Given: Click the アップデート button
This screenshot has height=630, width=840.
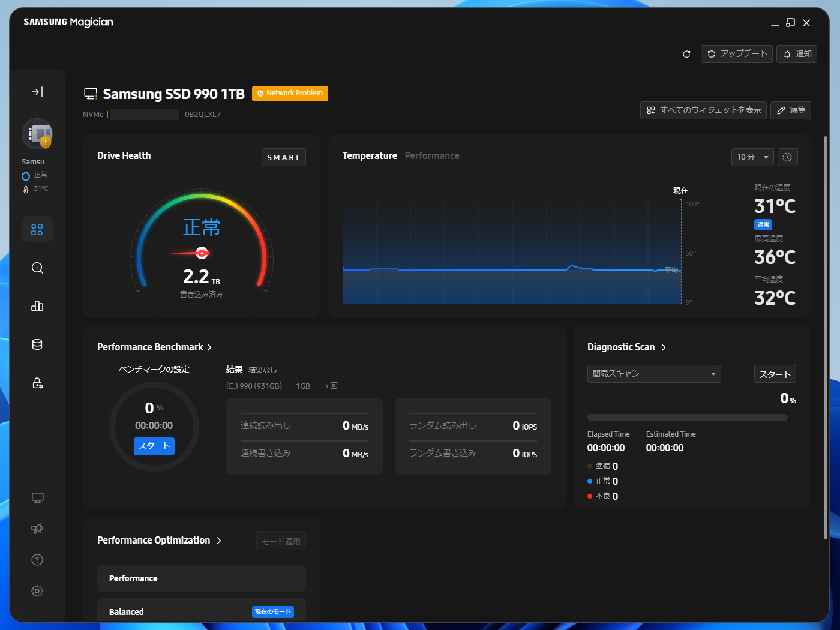Looking at the screenshot, I should click(x=736, y=54).
